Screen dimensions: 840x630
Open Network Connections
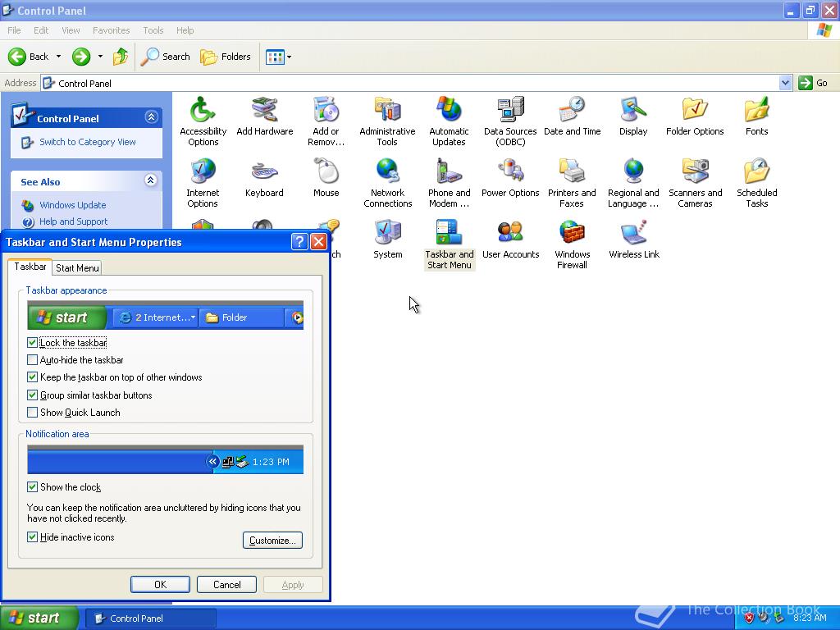pos(387,175)
